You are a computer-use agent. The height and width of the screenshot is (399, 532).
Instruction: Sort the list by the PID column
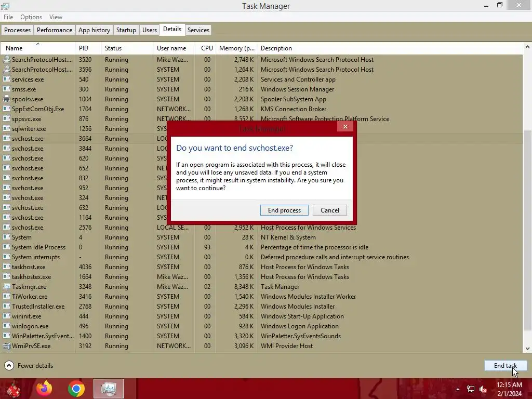(88, 48)
